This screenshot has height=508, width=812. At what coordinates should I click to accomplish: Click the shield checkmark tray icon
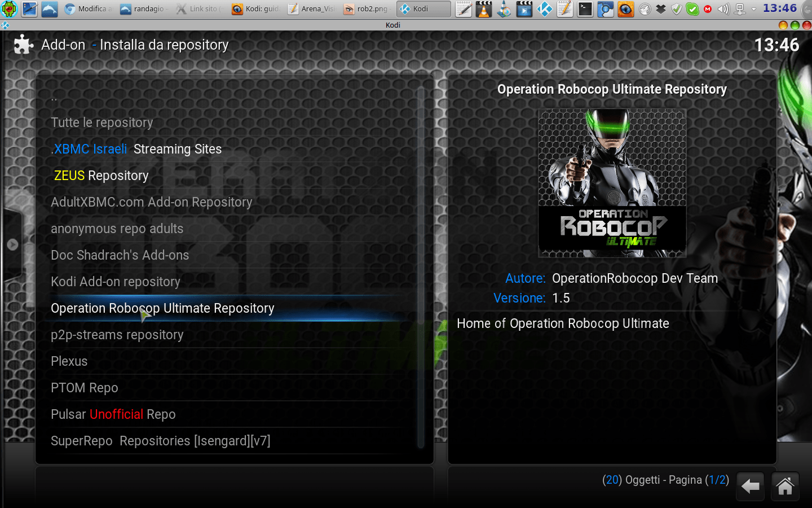(x=677, y=9)
